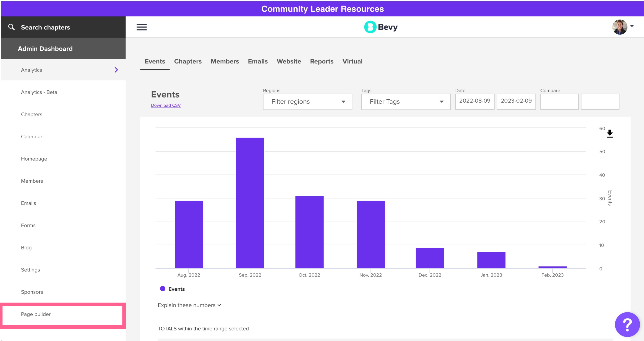Click the Sep, 2022 chart bar
Viewport: 644px width, 341px height.
(250, 203)
